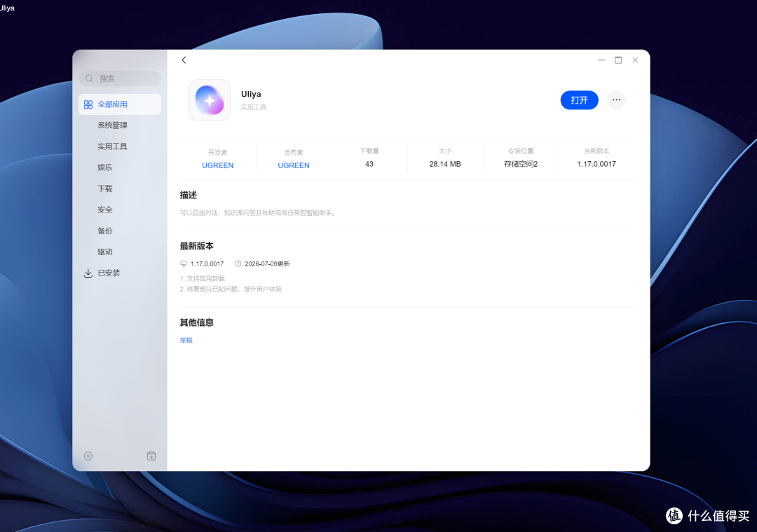The image size is (757, 532).
Task: Open settings hexagon icon in sidebar
Action: (88, 456)
